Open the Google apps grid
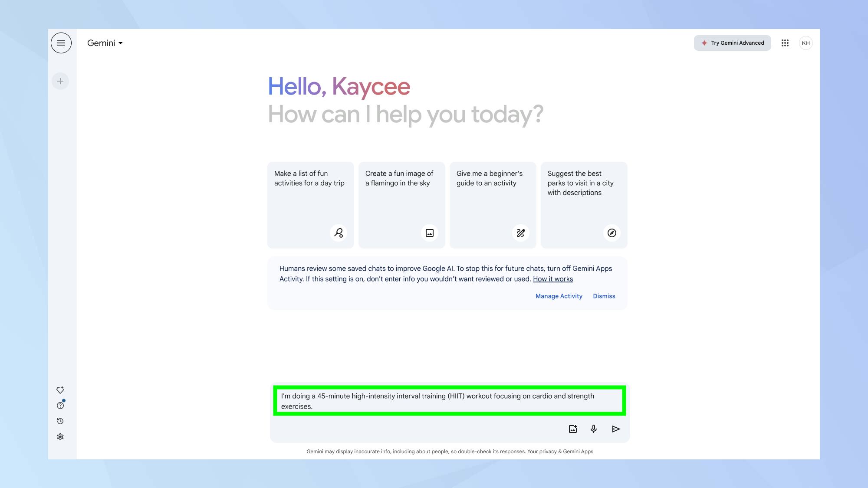This screenshot has width=868, height=488. 785,43
